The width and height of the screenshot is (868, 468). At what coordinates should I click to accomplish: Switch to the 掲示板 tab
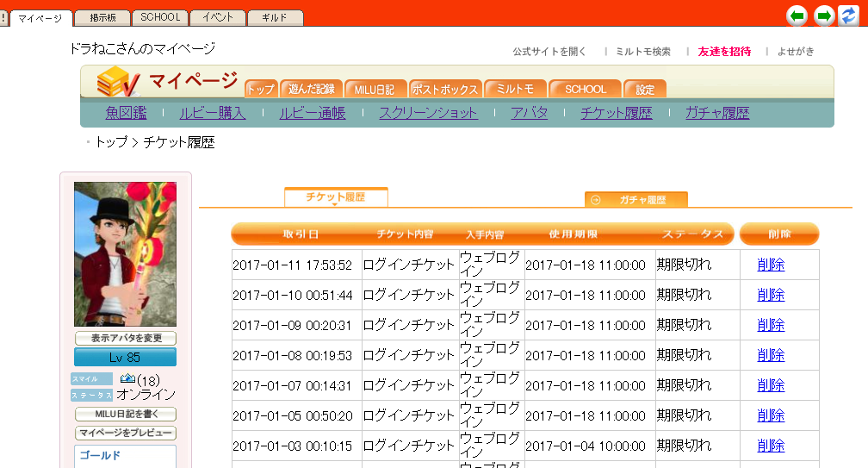tap(102, 17)
